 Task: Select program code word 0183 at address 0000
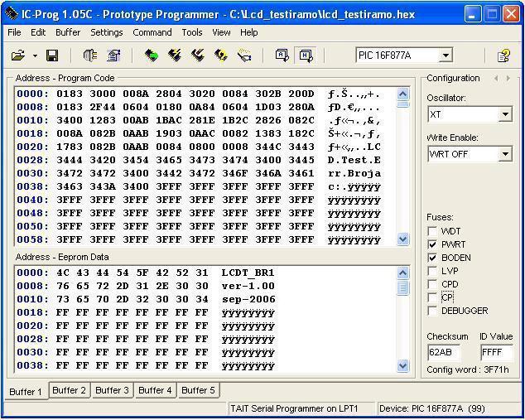point(70,94)
